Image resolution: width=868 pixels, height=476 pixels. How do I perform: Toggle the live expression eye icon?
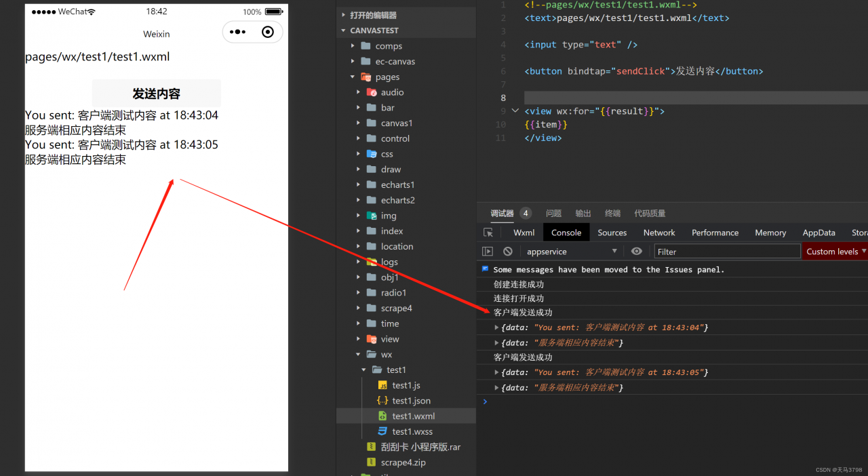click(x=636, y=252)
